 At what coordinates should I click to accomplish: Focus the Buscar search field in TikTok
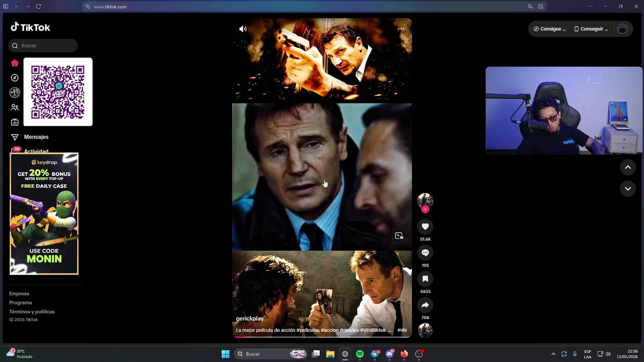click(43, 46)
